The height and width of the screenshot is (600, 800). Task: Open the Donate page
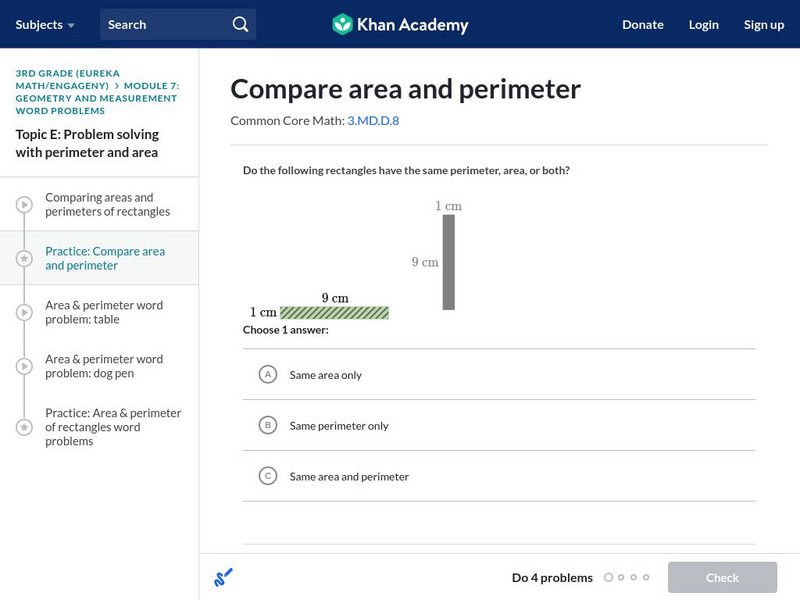(x=642, y=24)
